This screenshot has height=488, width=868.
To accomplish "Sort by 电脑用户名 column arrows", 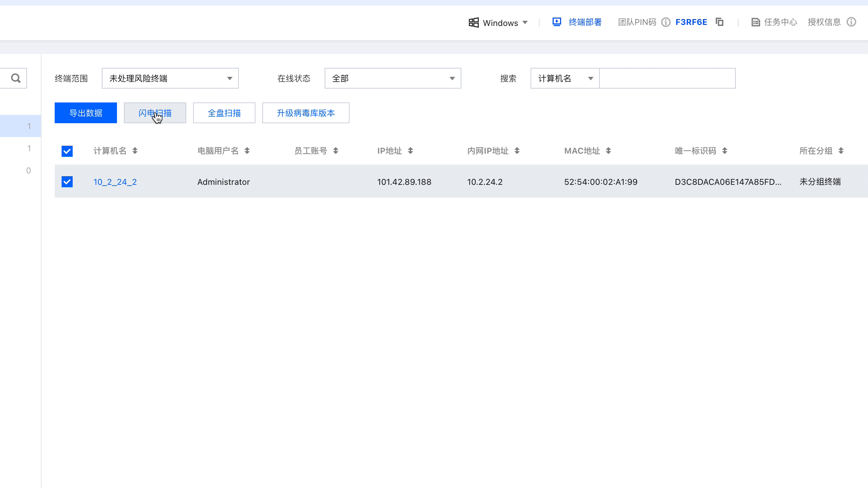I will coord(247,151).
